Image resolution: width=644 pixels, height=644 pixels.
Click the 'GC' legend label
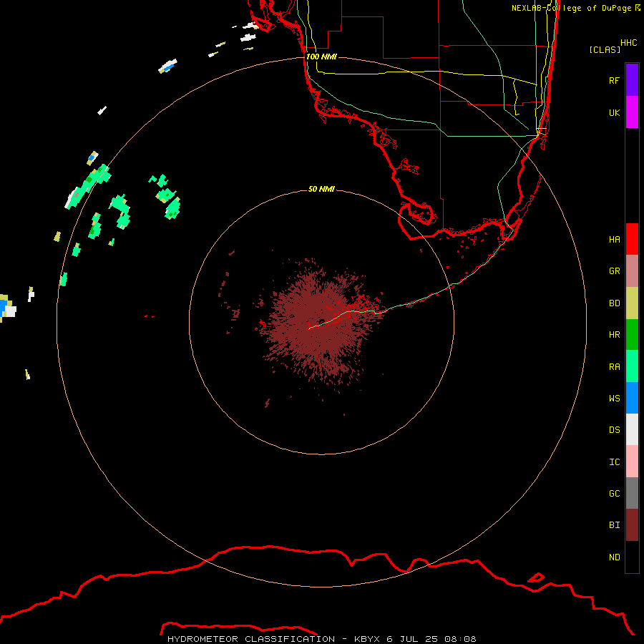pos(614,494)
